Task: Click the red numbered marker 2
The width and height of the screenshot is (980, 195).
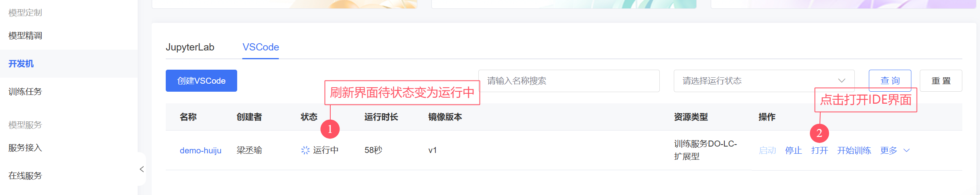Action: (x=819, y=133)
